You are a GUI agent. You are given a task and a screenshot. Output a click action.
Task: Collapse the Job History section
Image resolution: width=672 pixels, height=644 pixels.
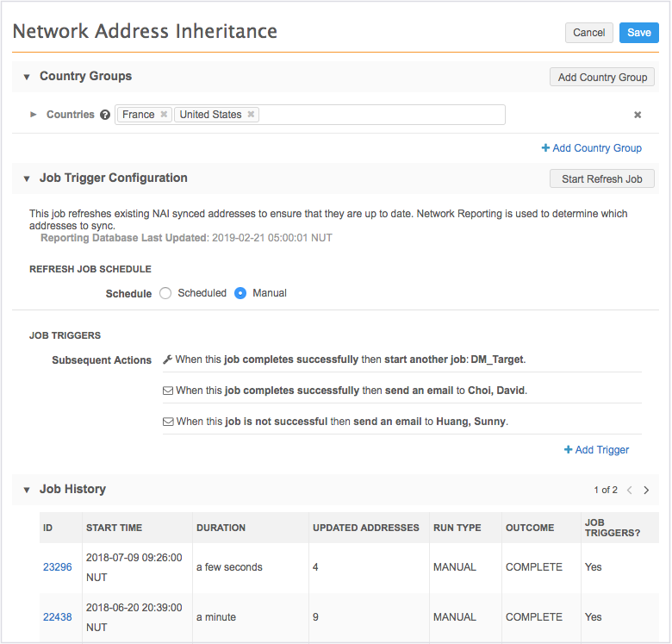[x=27, y=490]
